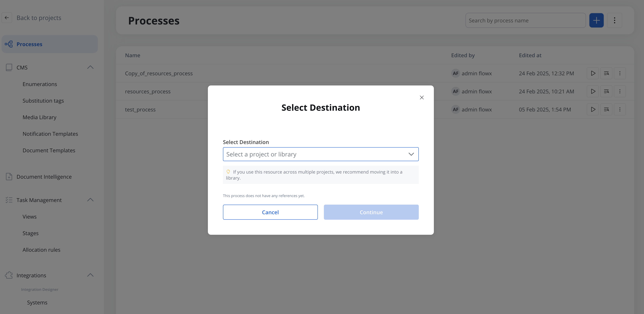This screenshot has height=314, width=644.
Task: Click the date 24 Feb 2025, 12:32 PM
Action: 546,73
